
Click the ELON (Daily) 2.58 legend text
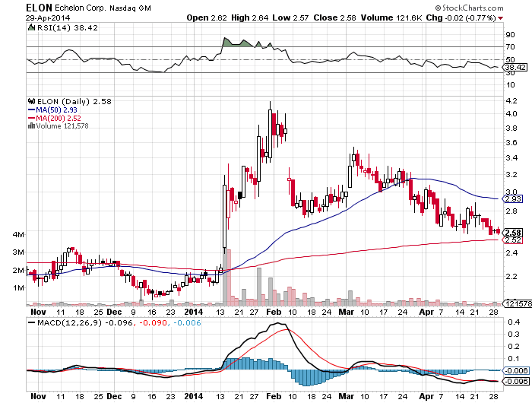click(74, 102)
